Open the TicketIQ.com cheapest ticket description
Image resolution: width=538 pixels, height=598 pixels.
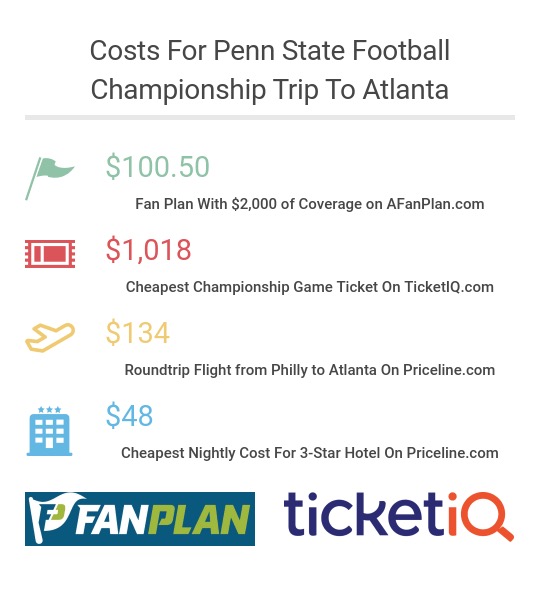pos(310,287)
